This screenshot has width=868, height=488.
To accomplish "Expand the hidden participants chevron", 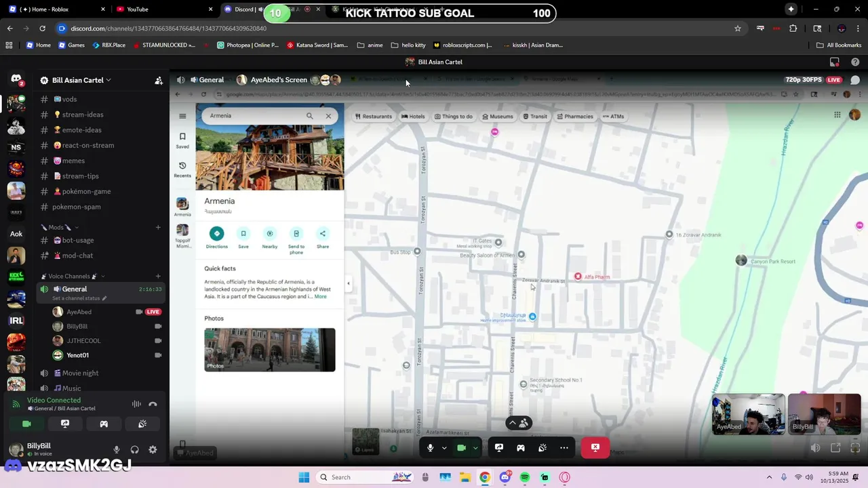I will (x=513, y=422).
